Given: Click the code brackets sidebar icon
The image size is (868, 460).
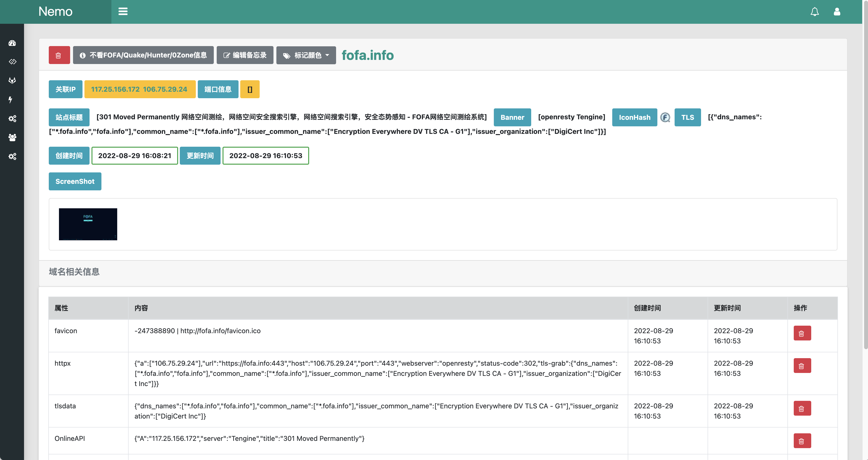Looking at the screenshot, I should [12, 62].
